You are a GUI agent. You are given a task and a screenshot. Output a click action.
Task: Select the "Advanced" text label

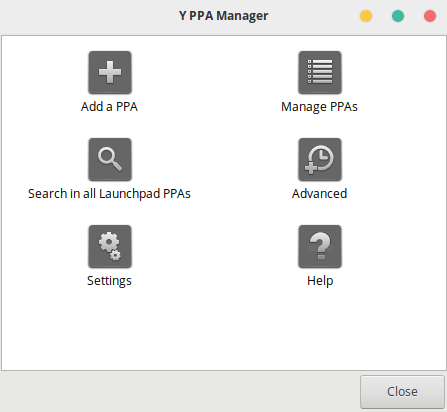coord(319,194)
